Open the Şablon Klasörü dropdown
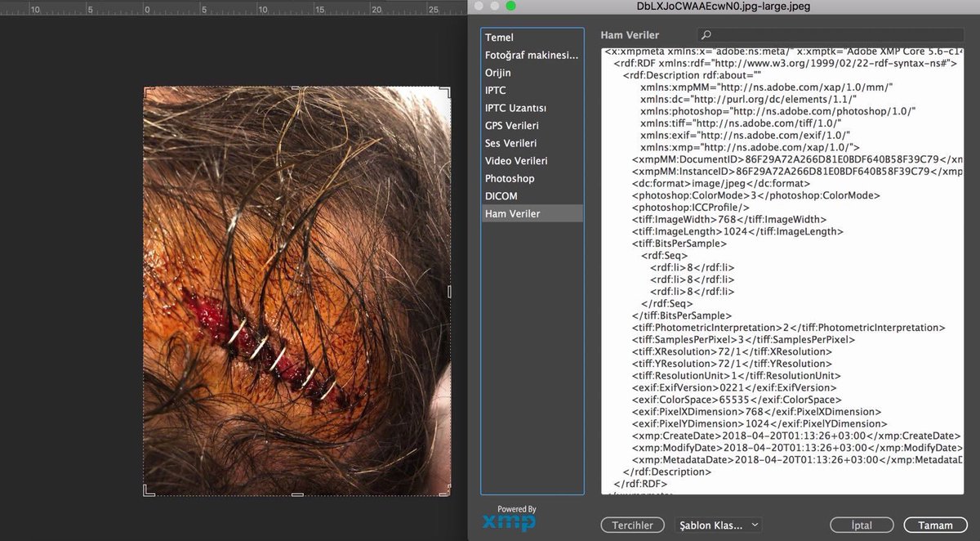Image resolution: width=980 pixels, height=541 pixels. pyautogui.click(x=719, y=525)
